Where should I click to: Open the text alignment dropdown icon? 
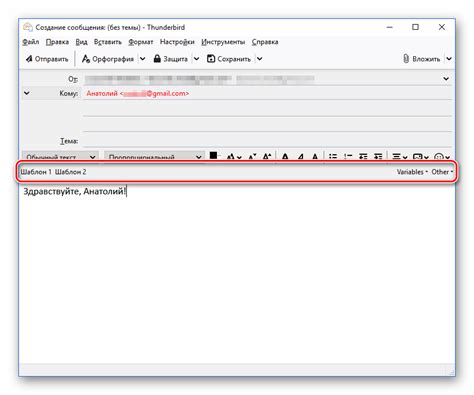click(400, 156)
